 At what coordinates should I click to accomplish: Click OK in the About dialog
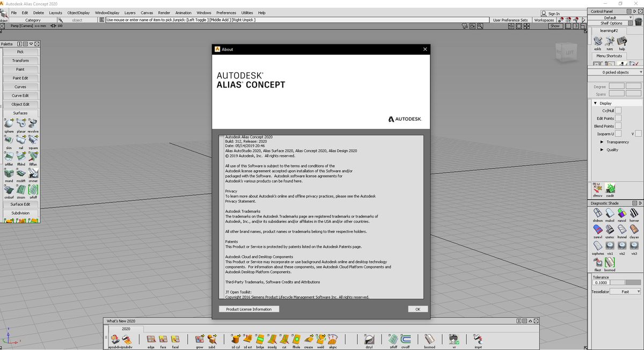(418, 309)
